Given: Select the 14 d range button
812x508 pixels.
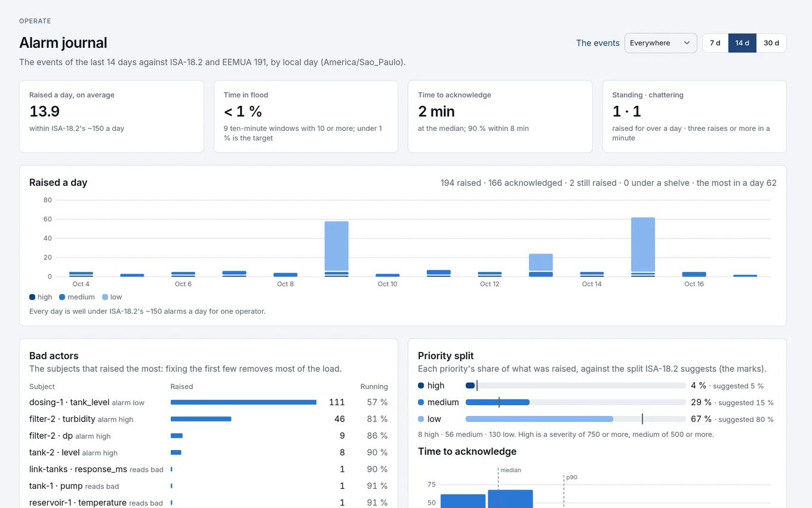Looking at the screenshot, I should [742, 43].
